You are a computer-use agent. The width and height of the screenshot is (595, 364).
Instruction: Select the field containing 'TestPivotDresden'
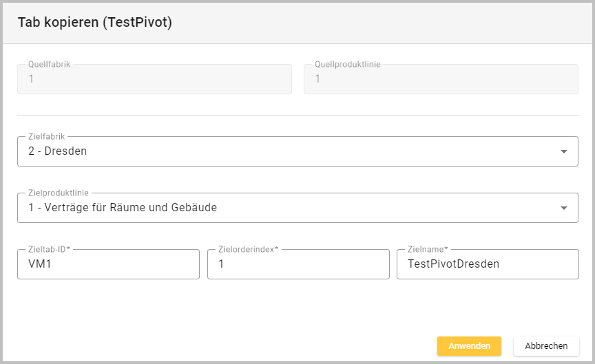[x=488, y=264]
